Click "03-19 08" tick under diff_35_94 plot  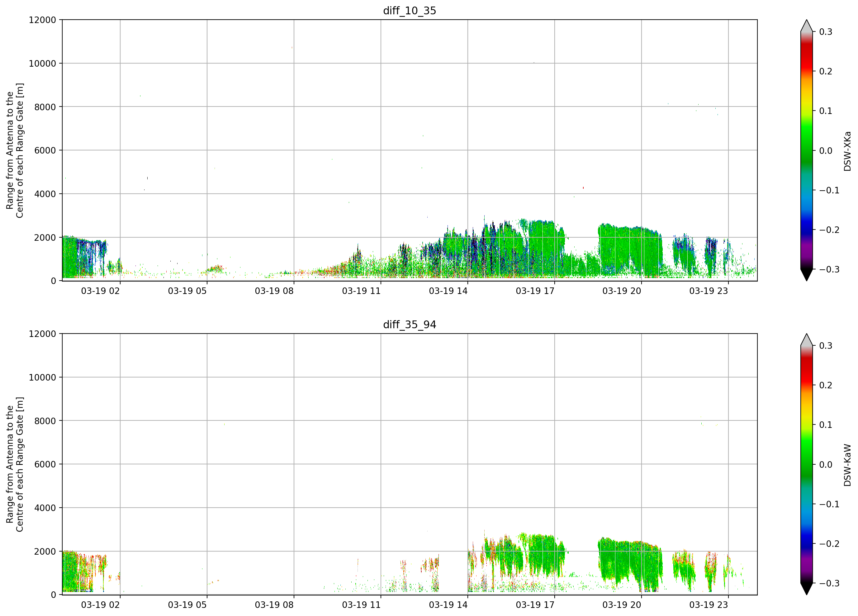pyautogui.click(x=274, y=605)
